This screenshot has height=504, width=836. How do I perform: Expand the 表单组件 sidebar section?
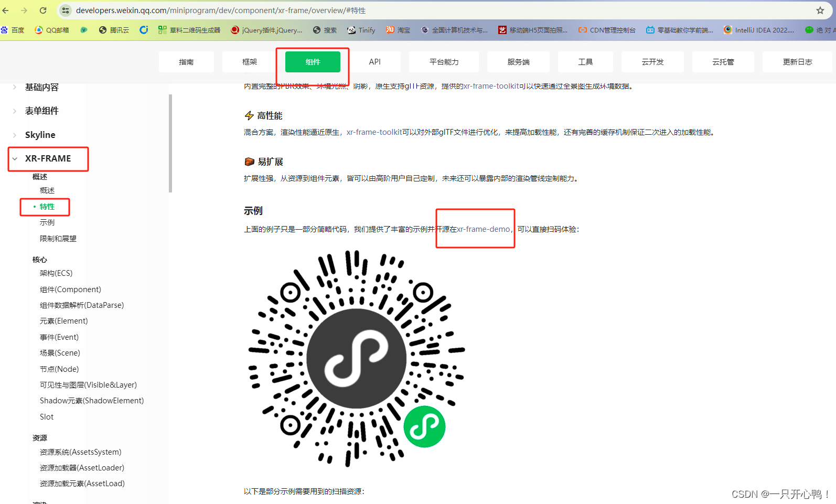pyautogui.click(x=42, y=111)
